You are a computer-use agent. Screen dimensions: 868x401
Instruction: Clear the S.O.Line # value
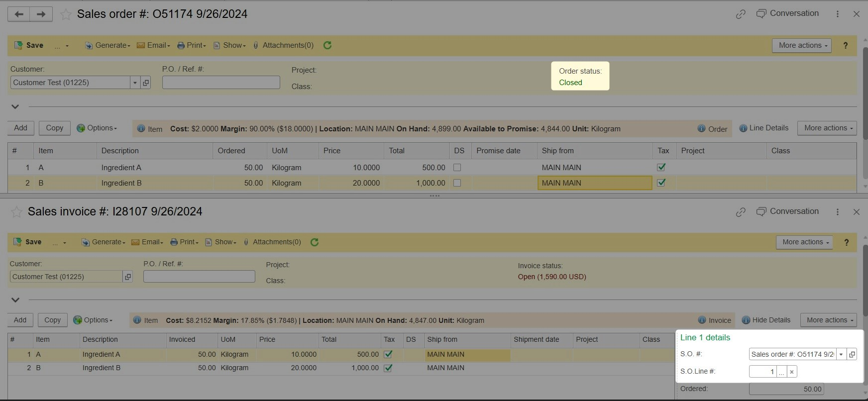click(x=792, y=372)
